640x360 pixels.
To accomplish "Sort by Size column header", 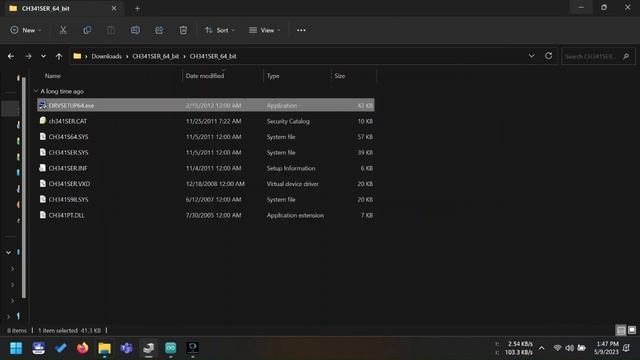I will click(340, 76).
